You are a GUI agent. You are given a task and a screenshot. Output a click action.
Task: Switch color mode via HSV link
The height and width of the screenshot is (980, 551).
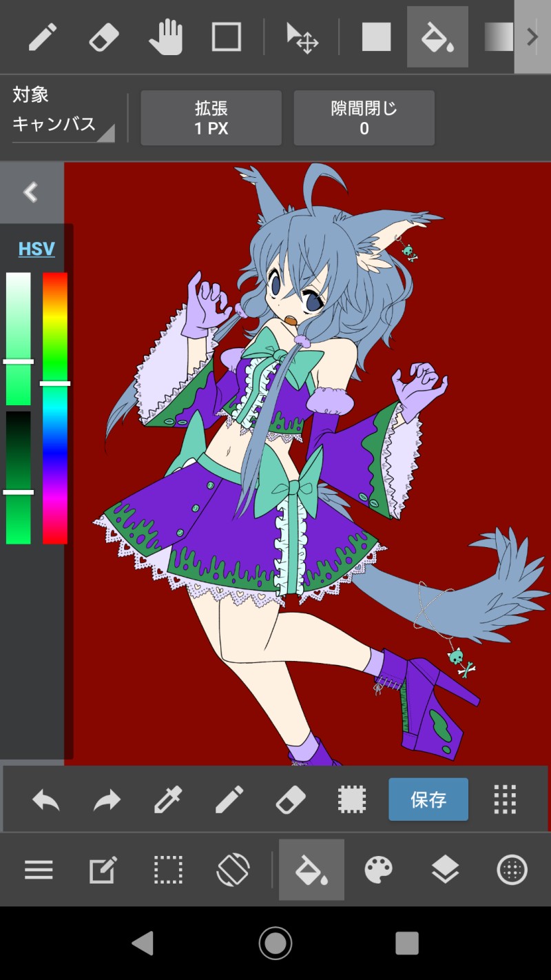click(37, 249)
